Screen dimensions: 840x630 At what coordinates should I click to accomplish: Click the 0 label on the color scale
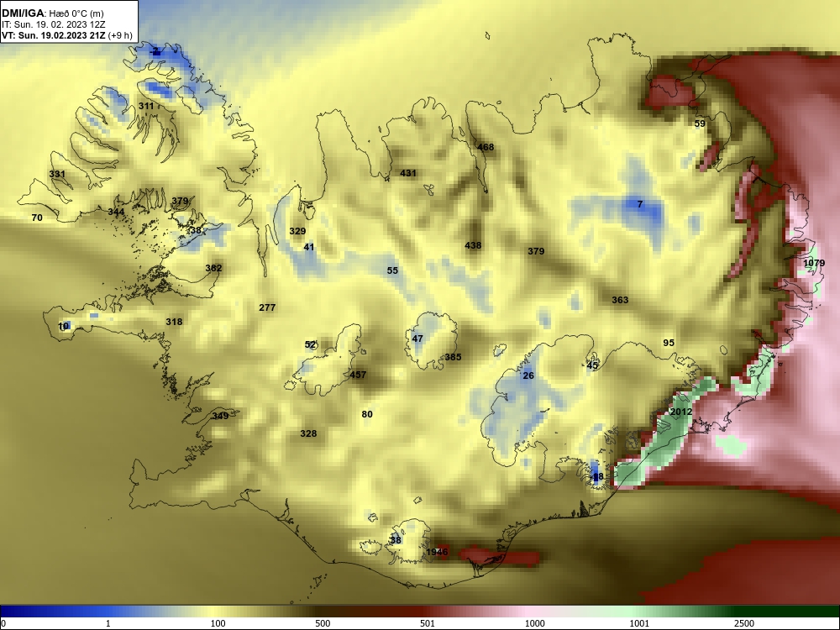pyautogui.click(x=3, y=623)
